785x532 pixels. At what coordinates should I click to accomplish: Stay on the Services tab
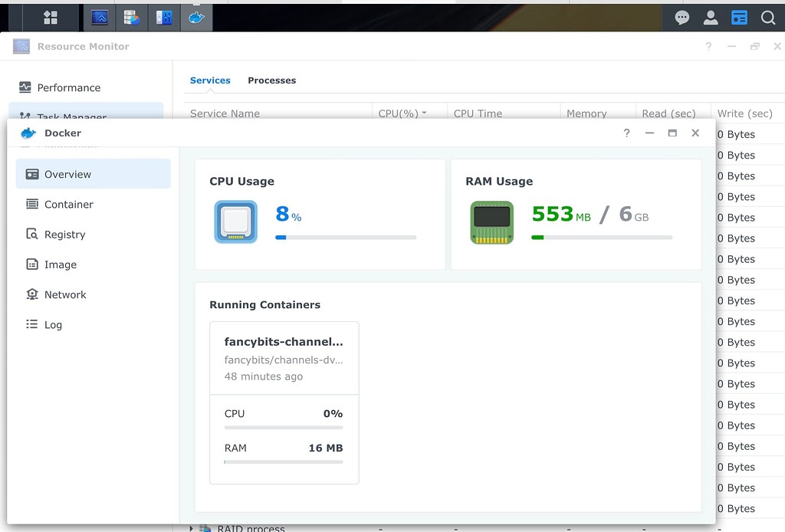210,80
